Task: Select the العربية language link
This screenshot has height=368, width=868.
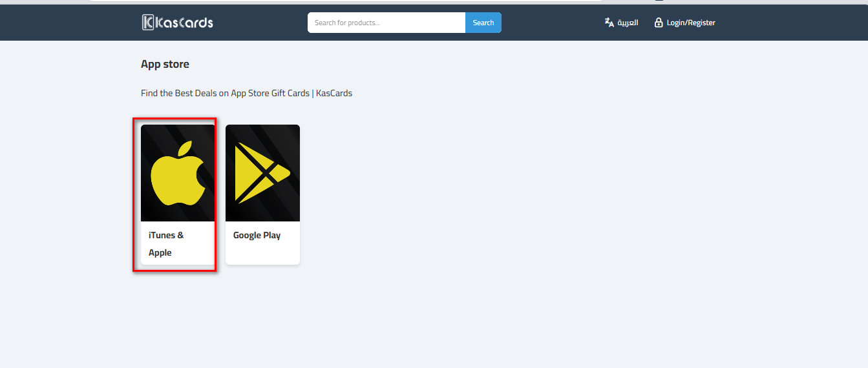Action: pos(628,23)
